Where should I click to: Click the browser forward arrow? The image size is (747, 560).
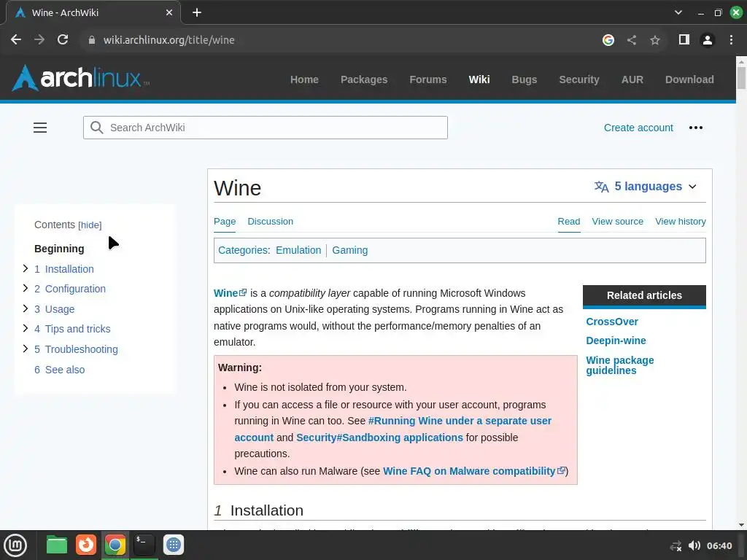pyautogui.click(x=39, y=40)
